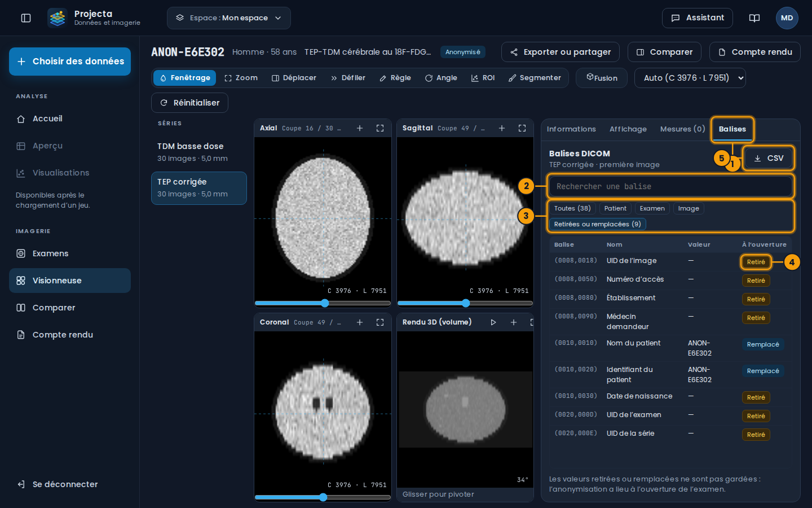Click Choisir des données
This screenshot has width=812, height=508.
[x=70, y=62]
